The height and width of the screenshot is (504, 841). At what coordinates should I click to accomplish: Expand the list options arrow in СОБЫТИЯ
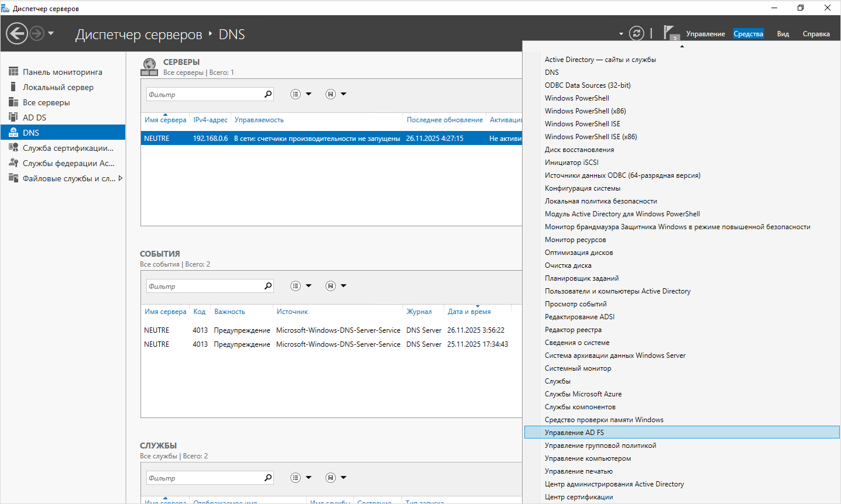point(308,286)
